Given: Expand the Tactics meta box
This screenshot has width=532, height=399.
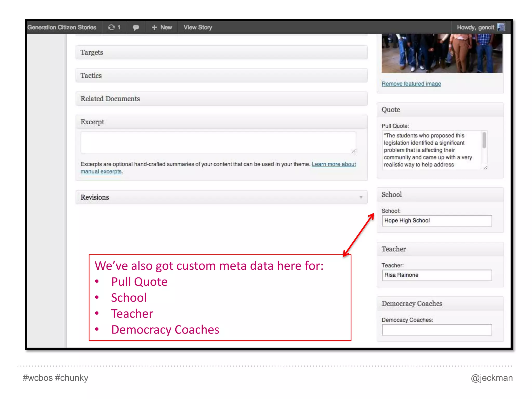Looking at the screenshot, I should pyautogui.click(x=221, y=75).
